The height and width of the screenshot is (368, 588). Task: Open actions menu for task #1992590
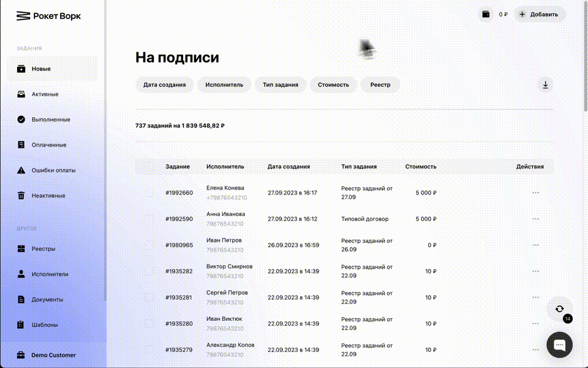tap(535, 219)
